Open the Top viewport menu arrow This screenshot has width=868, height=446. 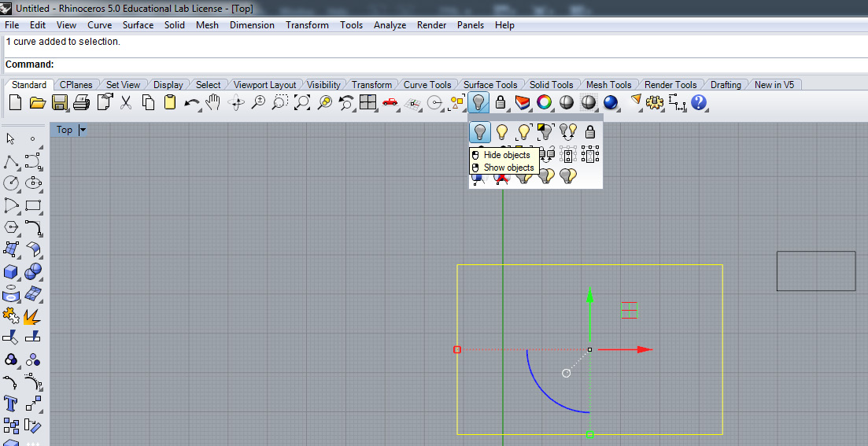click(83, 130)
